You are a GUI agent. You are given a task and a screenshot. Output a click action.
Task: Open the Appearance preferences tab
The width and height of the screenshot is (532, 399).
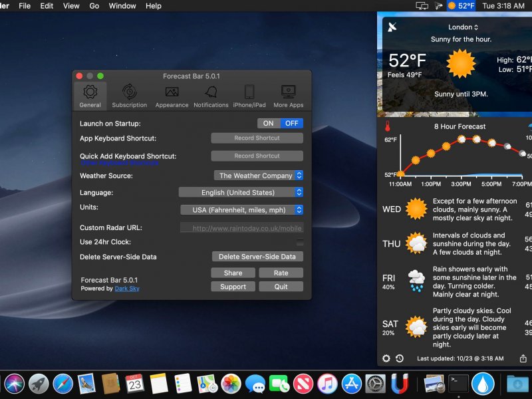(172, 96)
